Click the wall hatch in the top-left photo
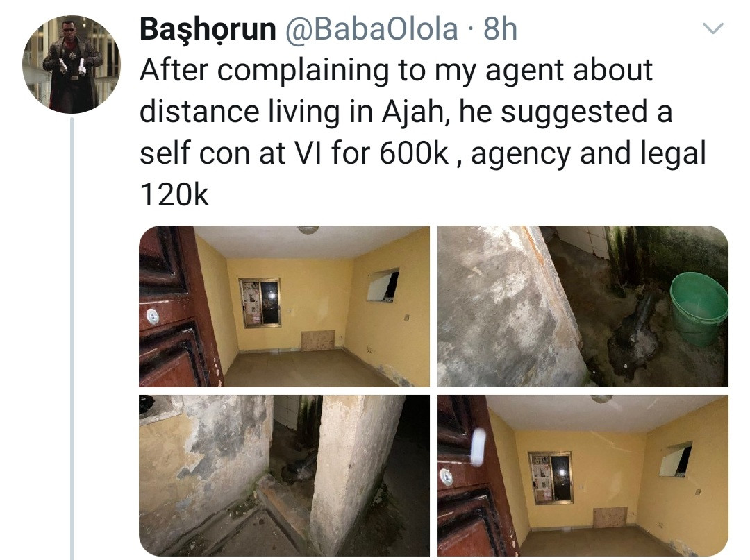 tap(383, 285)
